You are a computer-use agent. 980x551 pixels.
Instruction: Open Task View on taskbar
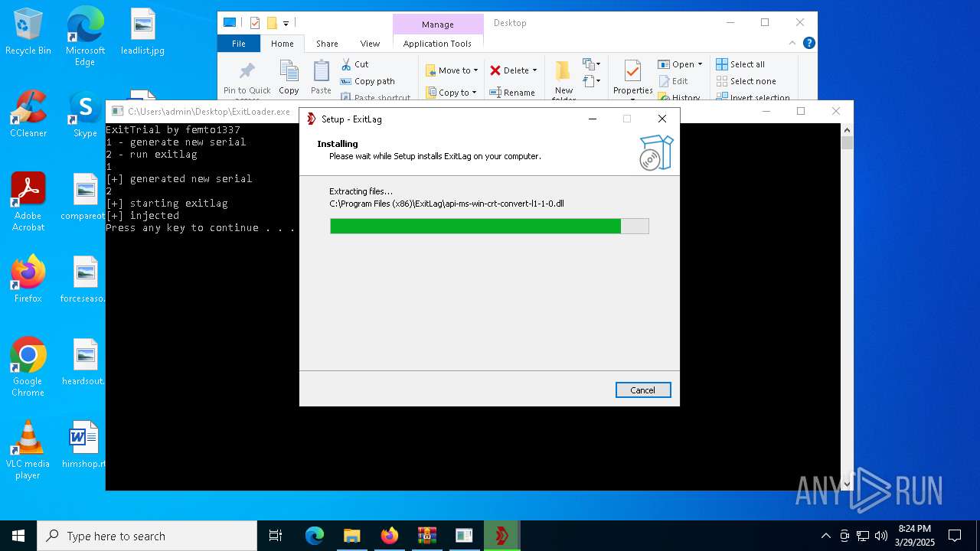tap(276, 536)
